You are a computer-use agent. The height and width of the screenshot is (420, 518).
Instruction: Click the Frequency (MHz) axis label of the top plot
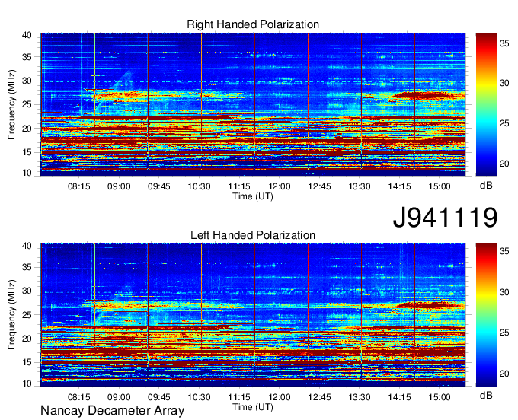click(11, 104)
